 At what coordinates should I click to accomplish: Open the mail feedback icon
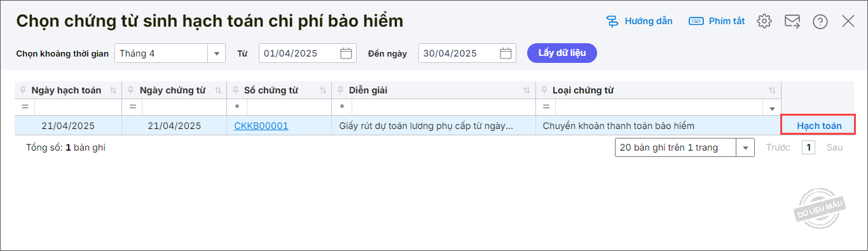(x=792, y=21)
